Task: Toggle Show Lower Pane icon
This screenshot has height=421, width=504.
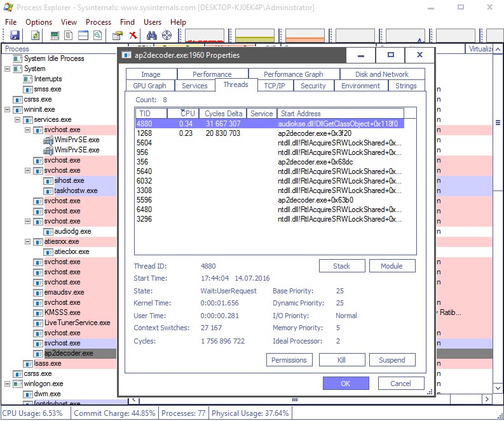Action: click(83, 35)
